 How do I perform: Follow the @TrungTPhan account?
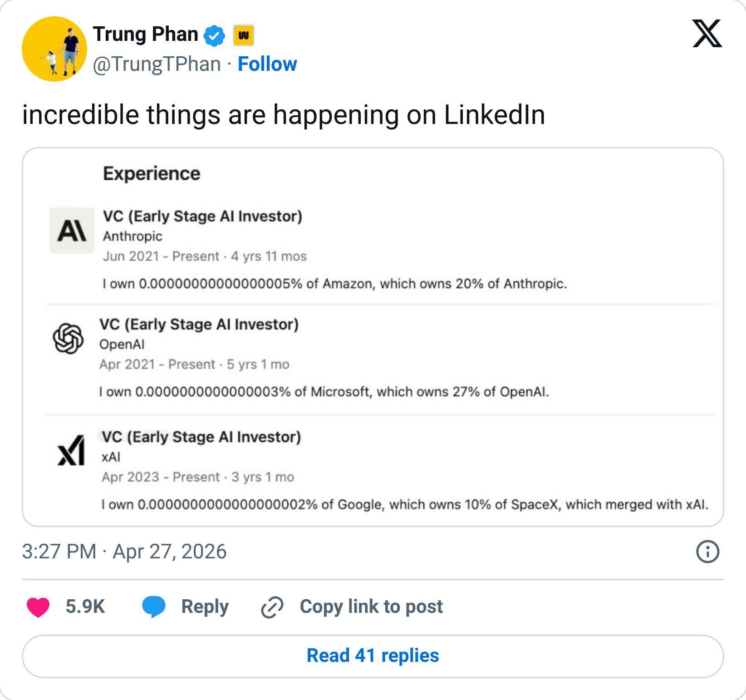(x=268, y=64)
